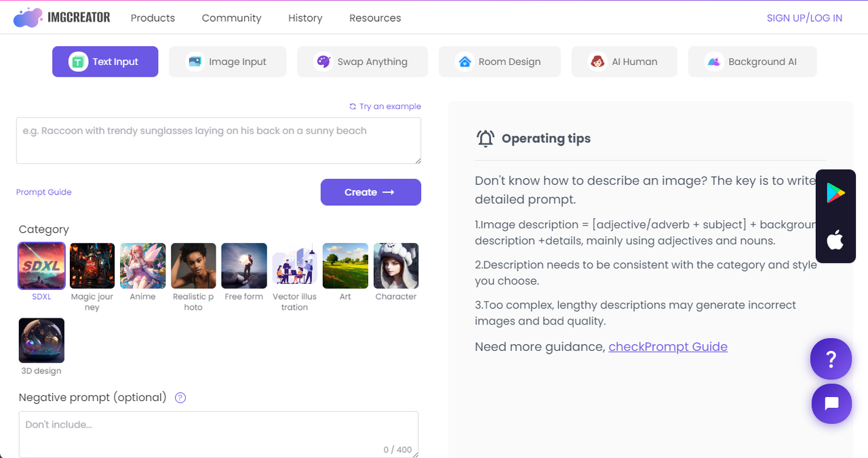The image size is (868, 458).
Task: Open the Apple App Store icon
Action: 835,240
